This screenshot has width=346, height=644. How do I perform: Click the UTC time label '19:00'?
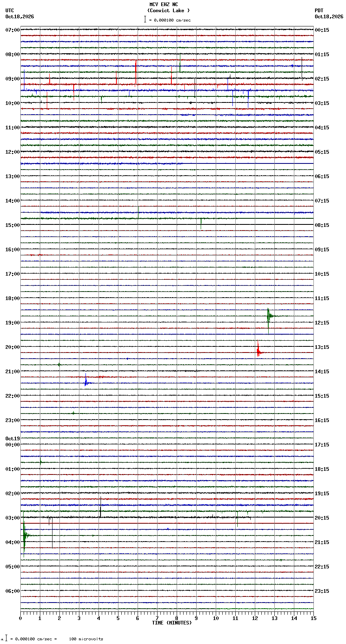(x=12, y=323)
